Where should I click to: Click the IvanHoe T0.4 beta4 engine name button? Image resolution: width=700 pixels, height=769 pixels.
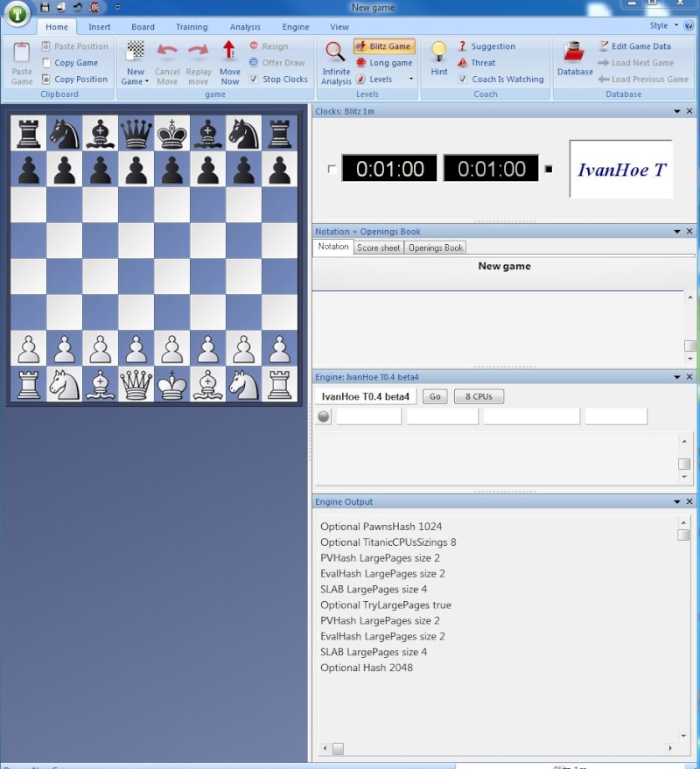[366, 397]
